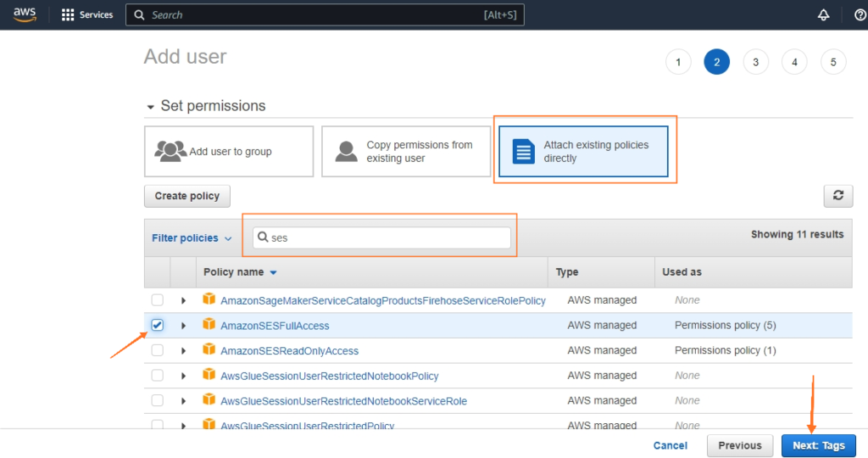Expand the AmazonSageMakerServiceCatalogProductsFirehoseServiceRolePolicy row arrow
Image resolution: width=868 pixels, height=458 pixels.
tap(183, 301)
